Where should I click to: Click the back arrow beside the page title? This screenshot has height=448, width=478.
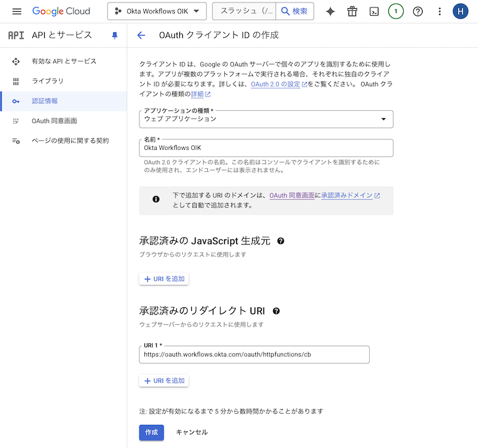point(141,35)
